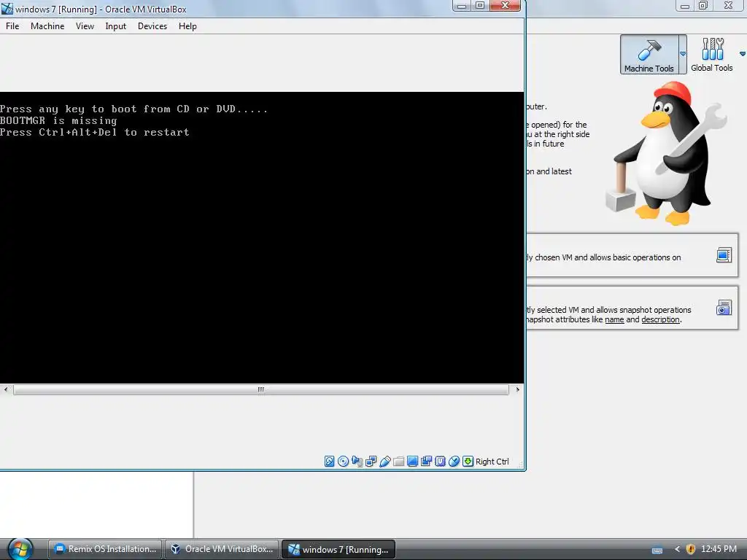Screen dimensions: 747x560
Task: Click the Details tool icon in Manager
Action: (724, 255)
